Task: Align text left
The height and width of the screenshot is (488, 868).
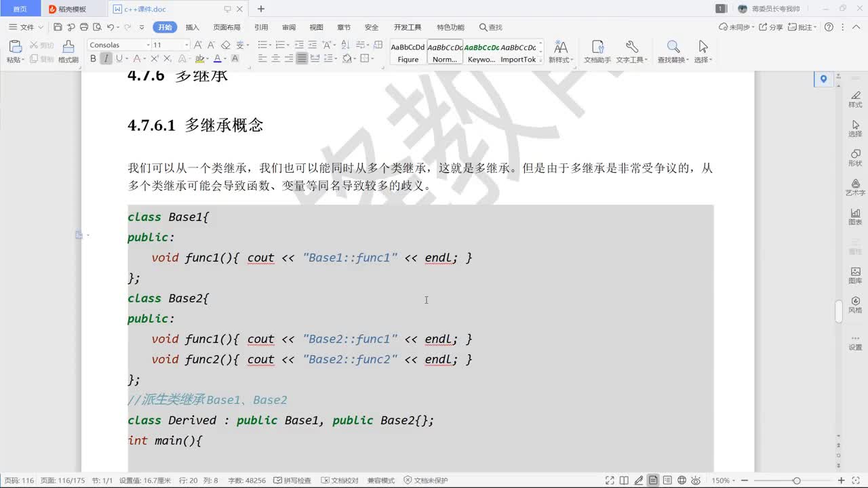Action: pyautogui.click(x=263, y=59)
